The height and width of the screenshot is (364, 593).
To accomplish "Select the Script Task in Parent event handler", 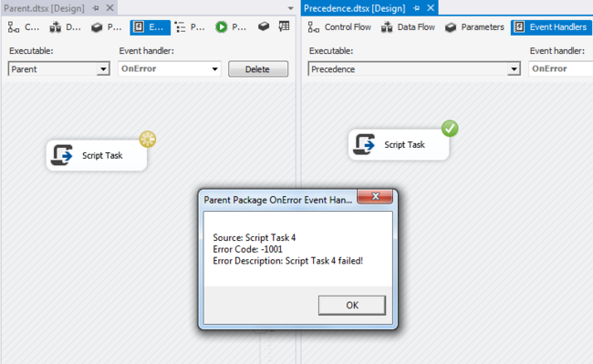I will pyautogui.click(x=97, y=155).
